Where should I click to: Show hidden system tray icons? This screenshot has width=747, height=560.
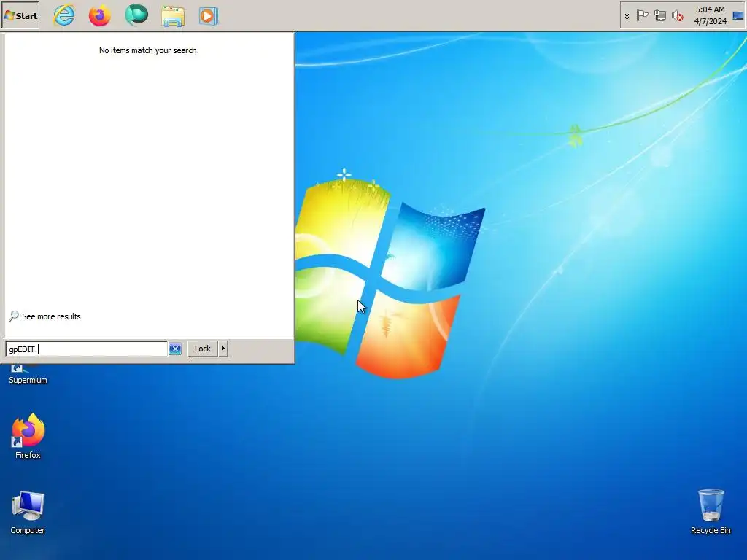pos(627,16)
